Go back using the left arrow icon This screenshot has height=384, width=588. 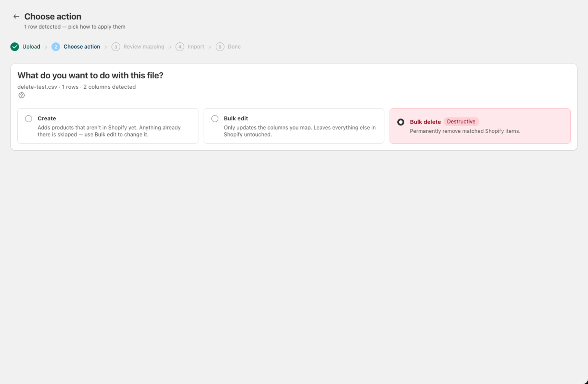[x=16, y=17]
